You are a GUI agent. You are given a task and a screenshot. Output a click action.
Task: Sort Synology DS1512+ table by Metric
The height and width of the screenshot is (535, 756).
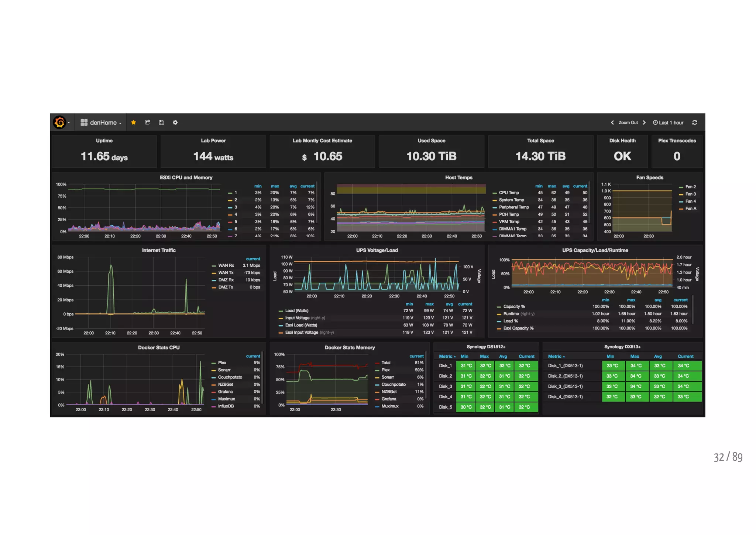(447, 356)
